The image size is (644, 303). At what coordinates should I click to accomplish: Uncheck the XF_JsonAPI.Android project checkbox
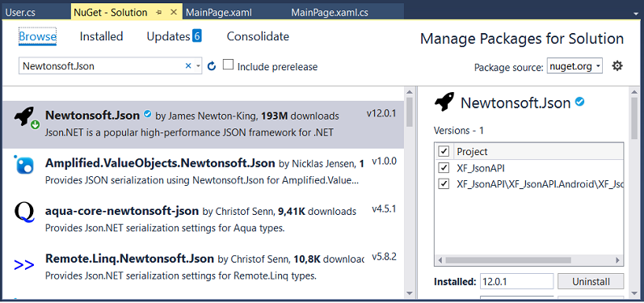click(444, 183)
